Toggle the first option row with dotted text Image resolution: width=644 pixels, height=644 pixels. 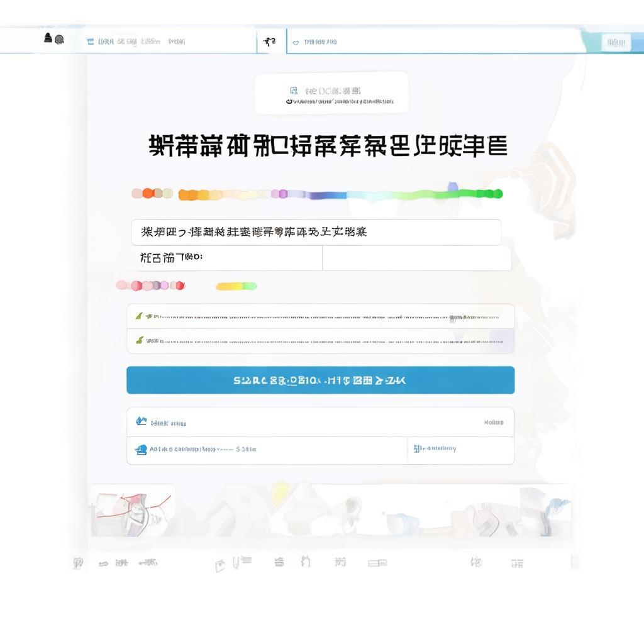pos(321,316)
